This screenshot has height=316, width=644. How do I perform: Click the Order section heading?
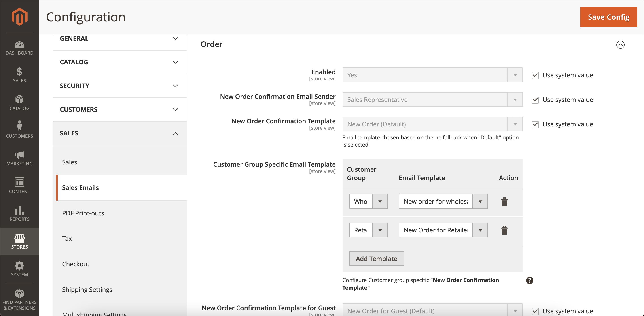click(x=212, y=44)
